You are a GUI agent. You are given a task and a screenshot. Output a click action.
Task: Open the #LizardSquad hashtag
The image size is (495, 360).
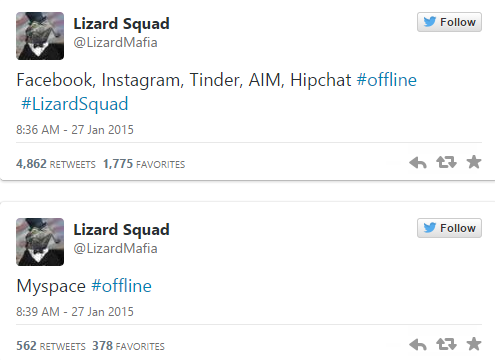[75, 104]
